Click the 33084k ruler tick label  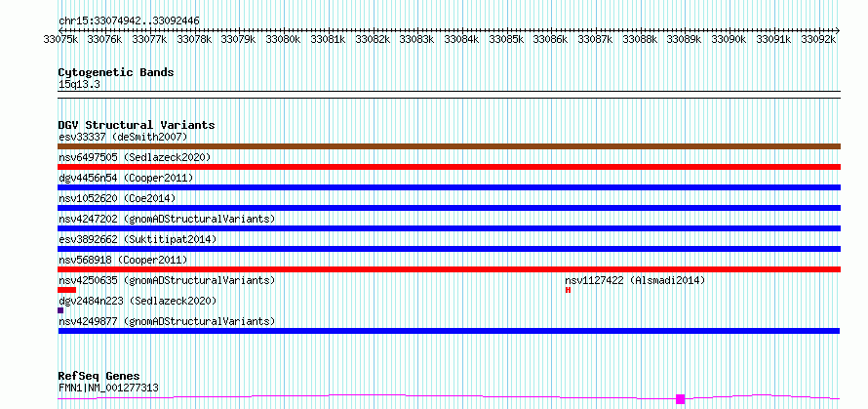click(462, 39)
